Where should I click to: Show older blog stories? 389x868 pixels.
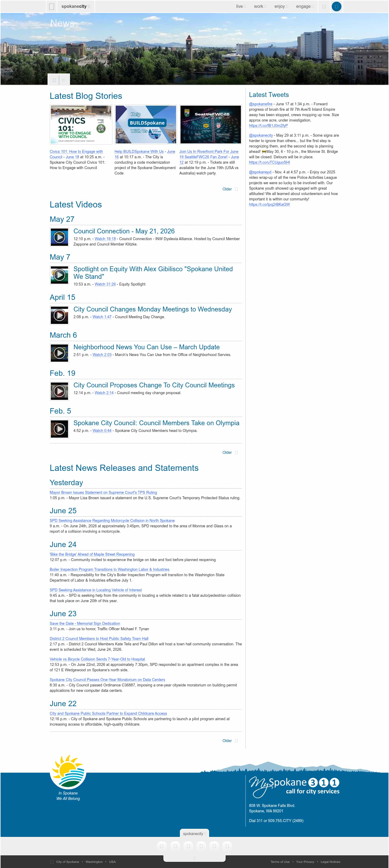(230, 189)
